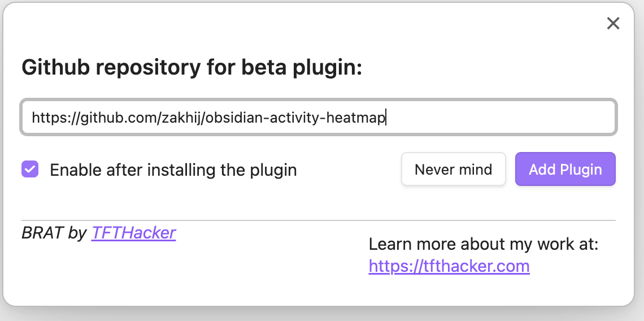Screen dimensions: 644x321
Task: Click the "Enable after installing the plugin" label
Action: [173, 170]
